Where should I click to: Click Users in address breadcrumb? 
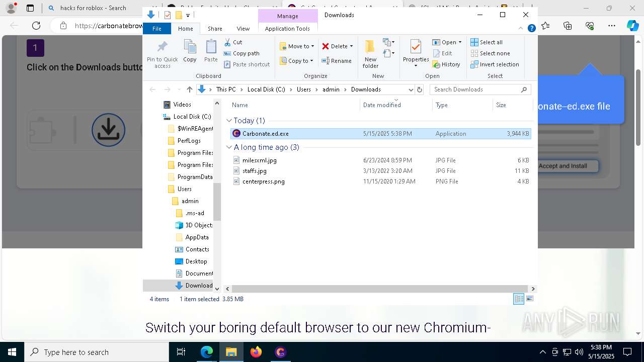coord(303,89)
